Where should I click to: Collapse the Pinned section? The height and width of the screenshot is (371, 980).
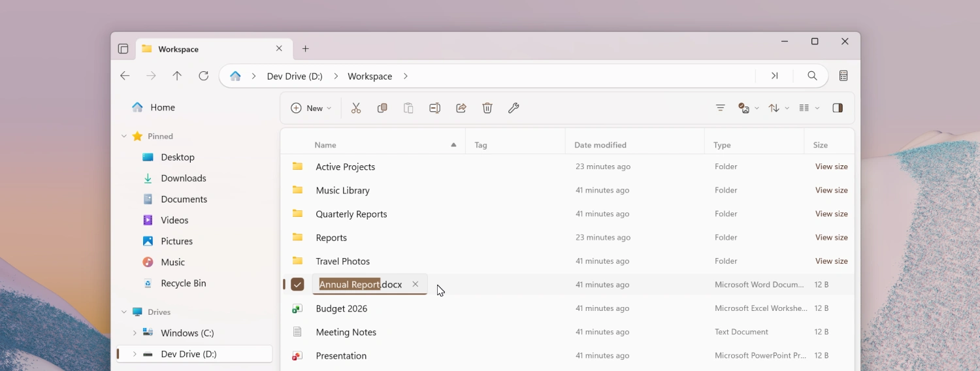[x=124, y=137]
